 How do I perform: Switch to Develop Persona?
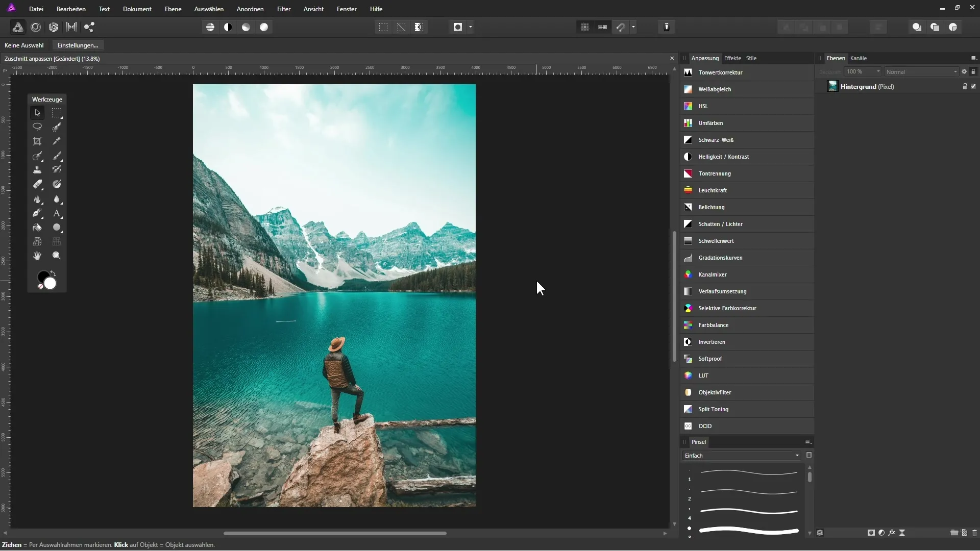tap(54, 27)
